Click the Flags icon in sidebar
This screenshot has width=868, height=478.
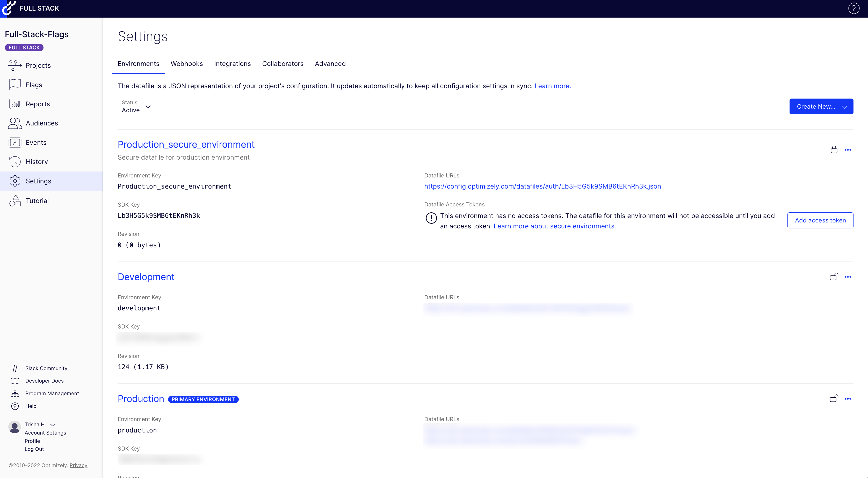point(15,85)
